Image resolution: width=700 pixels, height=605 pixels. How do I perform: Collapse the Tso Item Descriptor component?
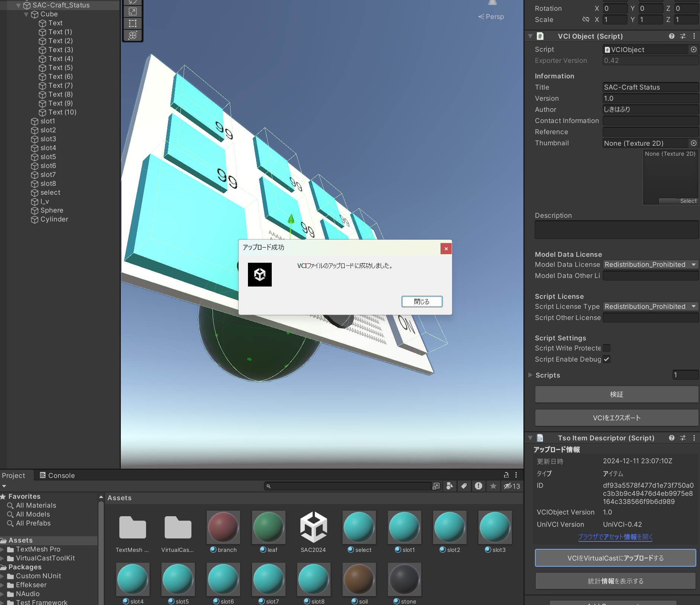click(530, 438)
